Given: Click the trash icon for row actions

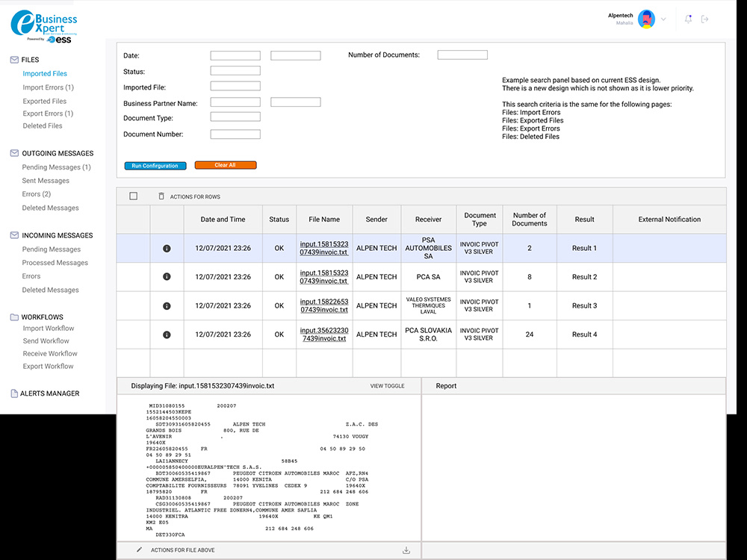Looking at the screenshot, I should [x=161, y=196].
